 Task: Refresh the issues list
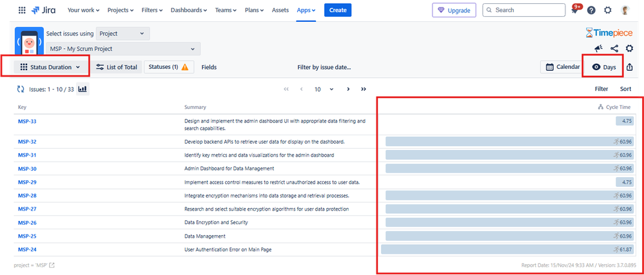[20, 89]
